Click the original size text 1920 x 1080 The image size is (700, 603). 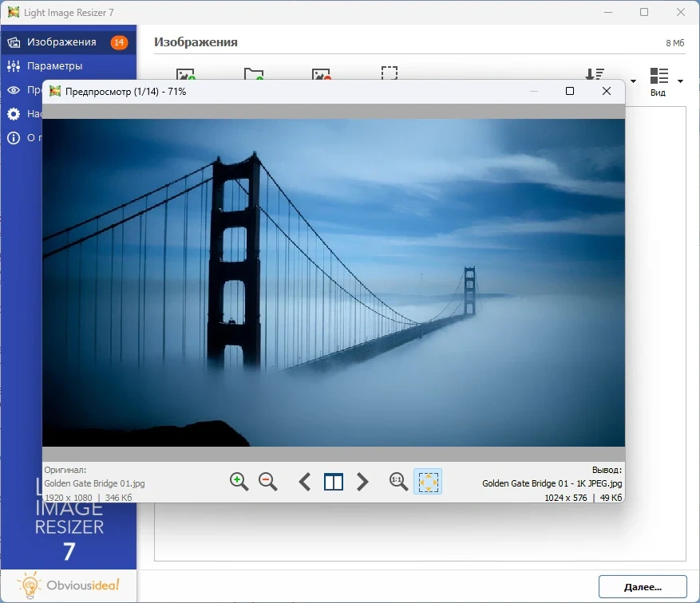pyautogui.click(x=69, y=497)
